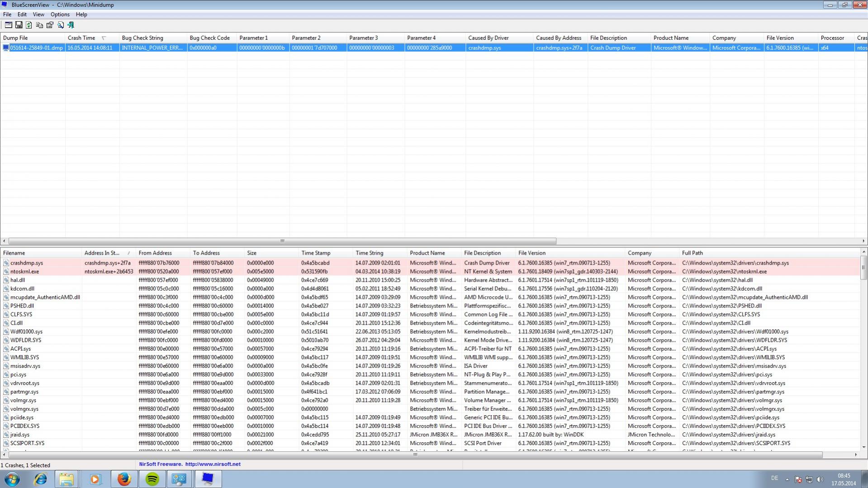The width and height of the screenshot is (868, 488).
Task: Sort lower pane by Address In Stack column
Action: (109, 253)
